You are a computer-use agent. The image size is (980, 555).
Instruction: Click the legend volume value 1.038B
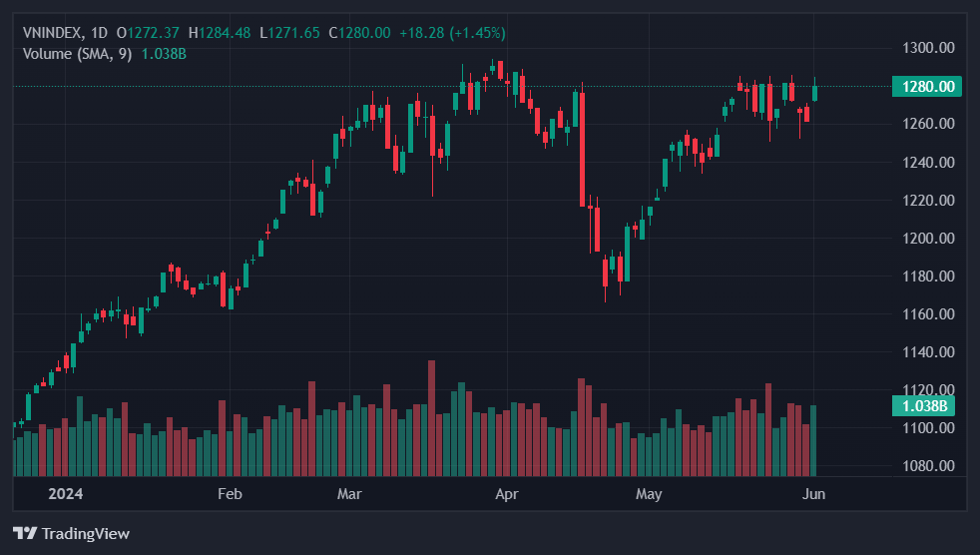pos(164,53)
